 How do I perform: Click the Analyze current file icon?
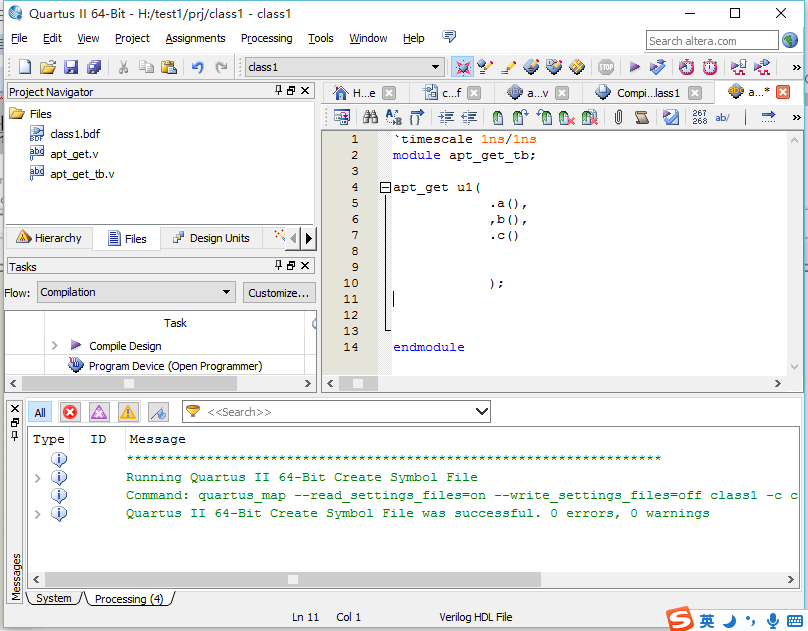click(x=670, y=117)
